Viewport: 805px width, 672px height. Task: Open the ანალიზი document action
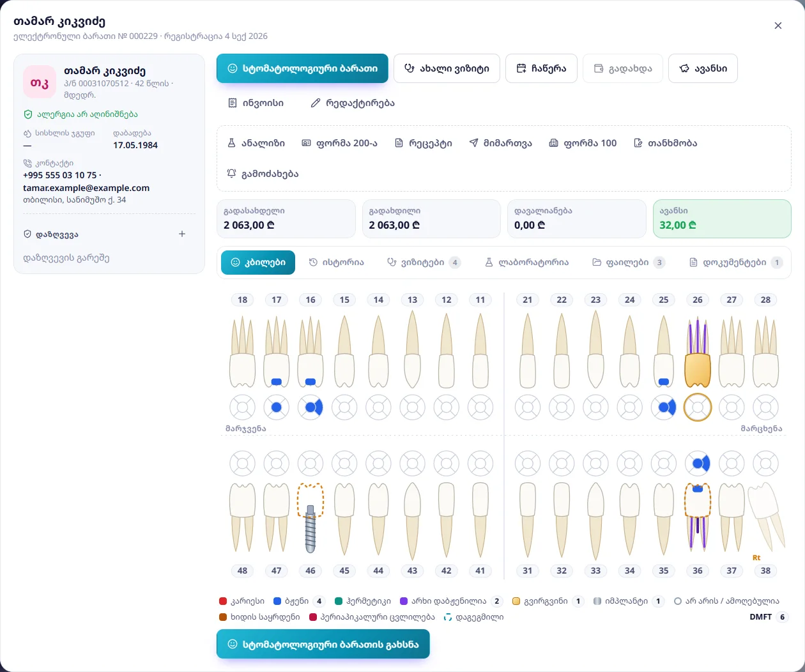click(256, 143)
